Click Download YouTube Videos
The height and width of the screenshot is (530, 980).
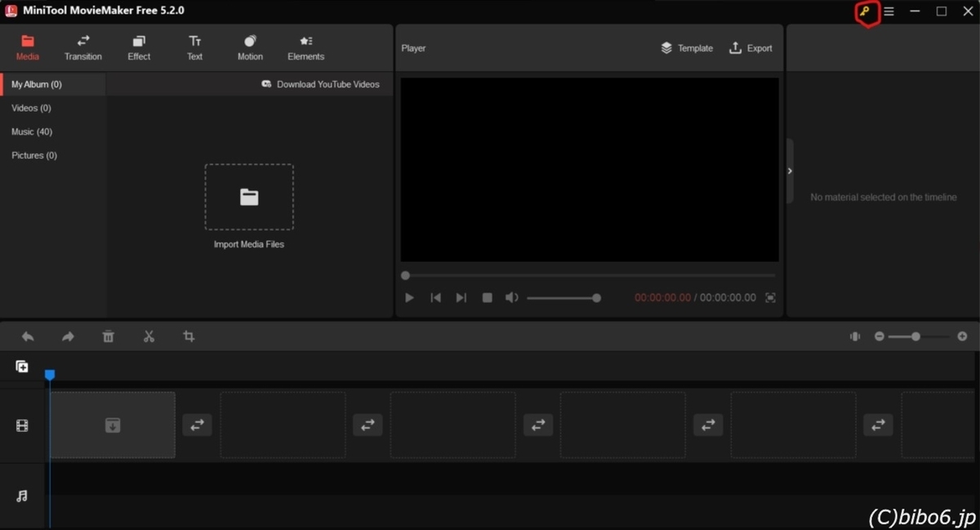point(320,84)
